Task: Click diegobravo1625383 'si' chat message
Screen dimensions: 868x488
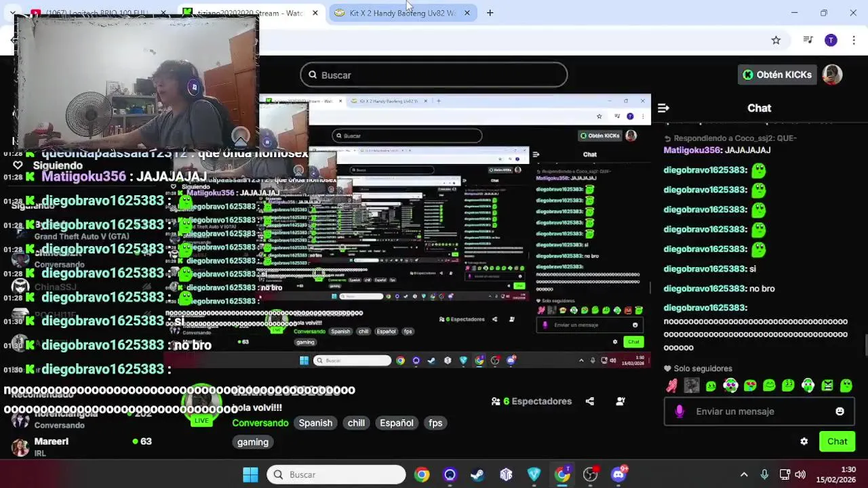Action: click(709, 269)
